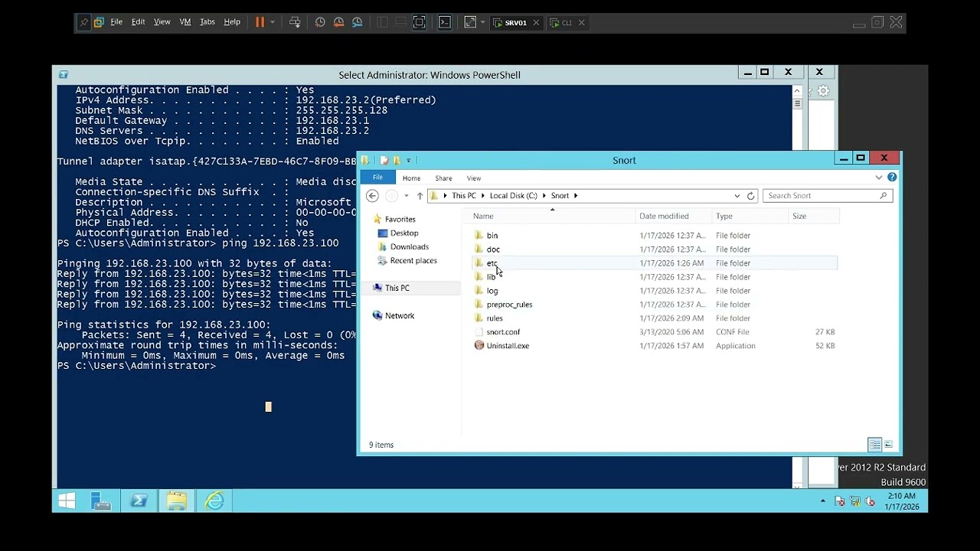The height and width of the screenshot is (551, 980).
Task: Click the send Ctrl+Alt+Del icon in VMware toolbar
Action: pos(295,22)
